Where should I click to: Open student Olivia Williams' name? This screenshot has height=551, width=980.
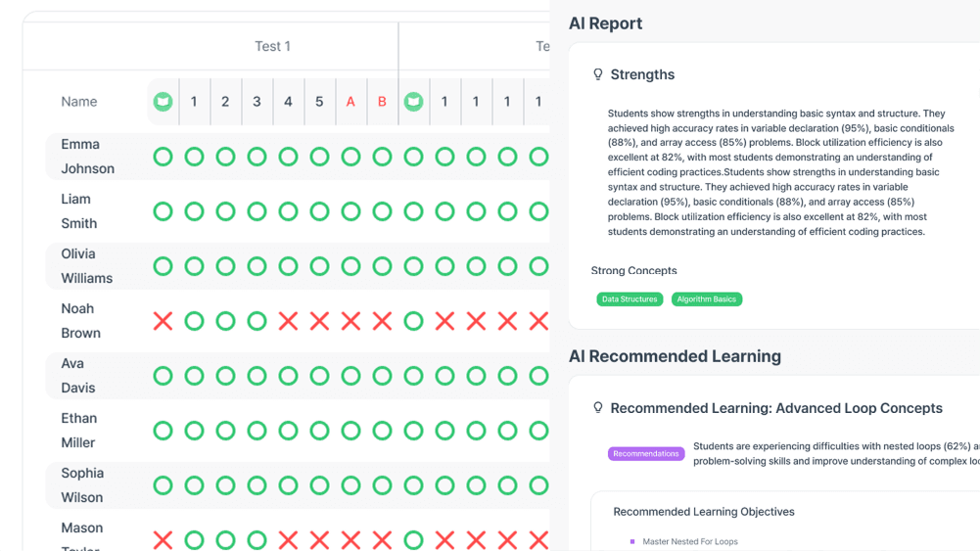click(x=87, y=266)
